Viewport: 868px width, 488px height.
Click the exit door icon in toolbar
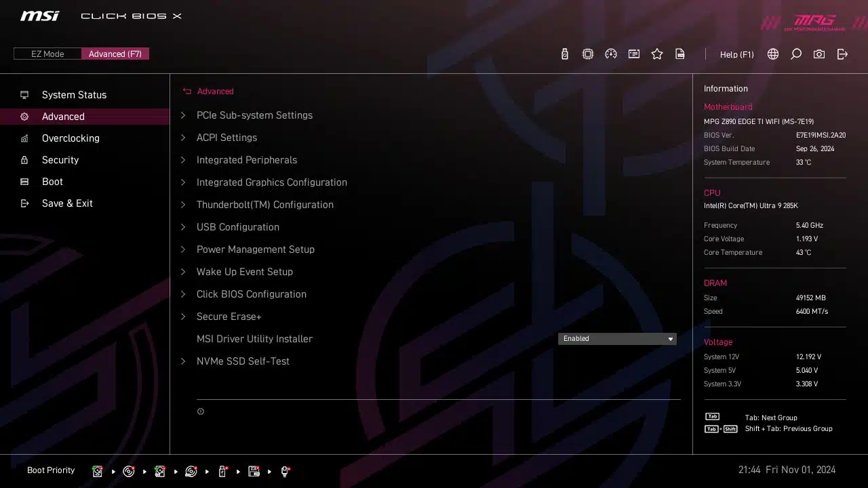842,54
